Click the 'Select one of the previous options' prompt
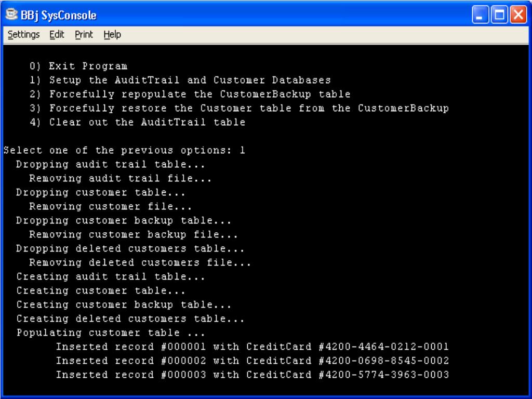 (x=124, y=150)
